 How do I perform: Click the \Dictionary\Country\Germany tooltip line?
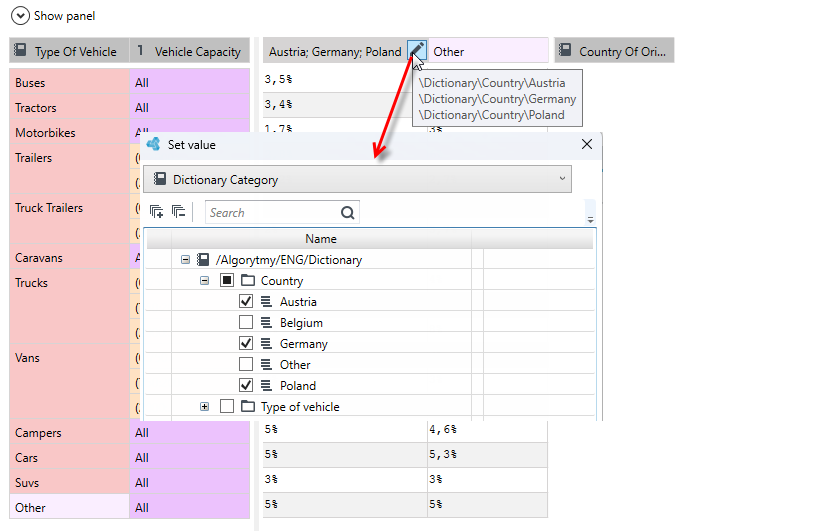click(x=497, y=98)
